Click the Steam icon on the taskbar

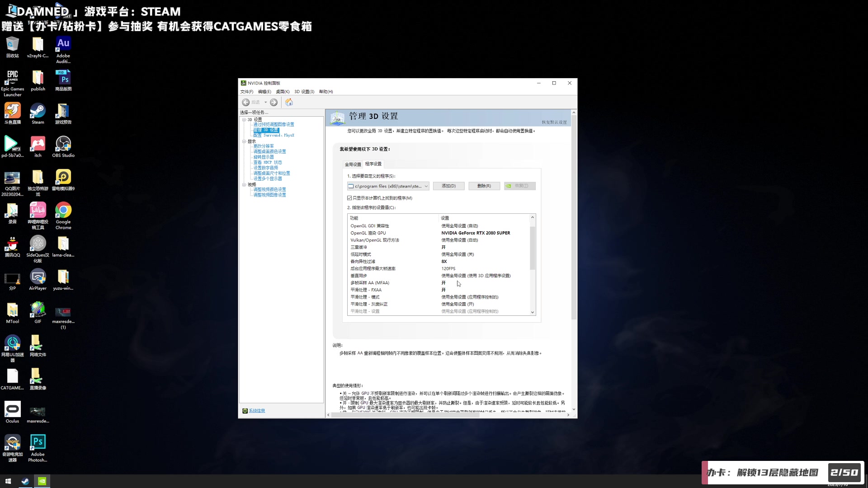coord(25,481)
